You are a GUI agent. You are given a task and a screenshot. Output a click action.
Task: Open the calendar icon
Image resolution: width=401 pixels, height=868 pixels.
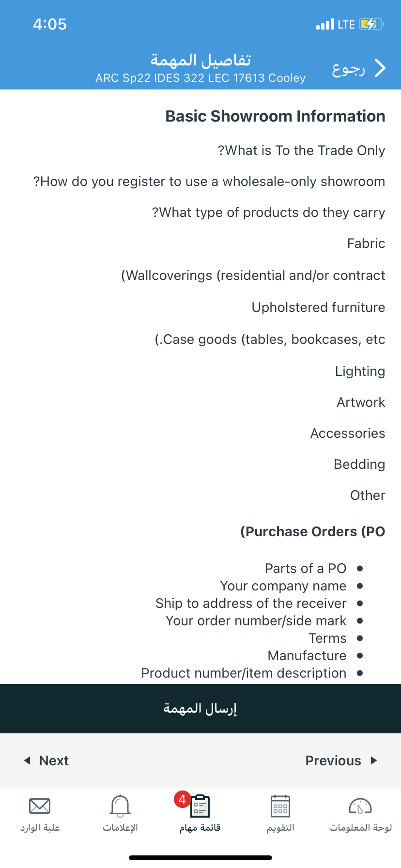point(280,806)
